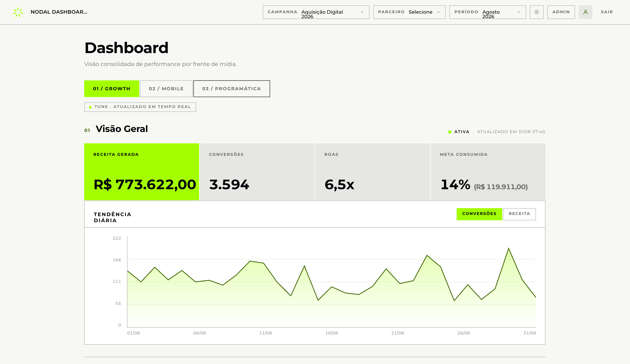Click the 16/08 x-axis date label
The image size is (630, 364).
(331, 333)
